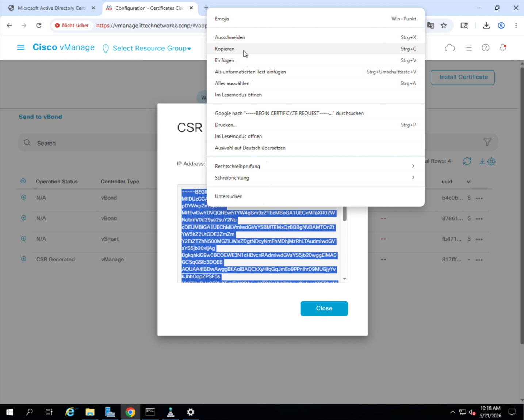Open more actions for the vSmart row

(x=479, y=240)
